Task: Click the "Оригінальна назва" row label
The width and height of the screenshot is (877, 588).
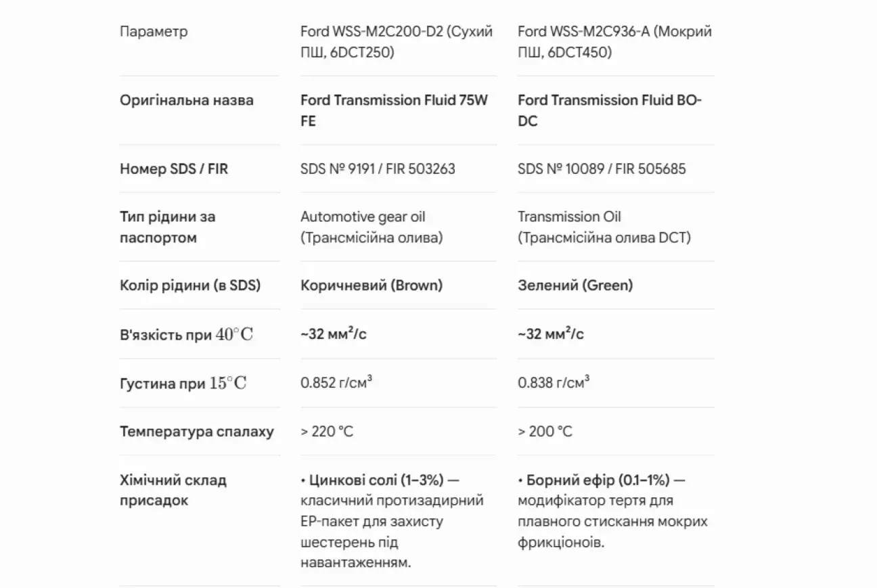Action: coord(187,100)
